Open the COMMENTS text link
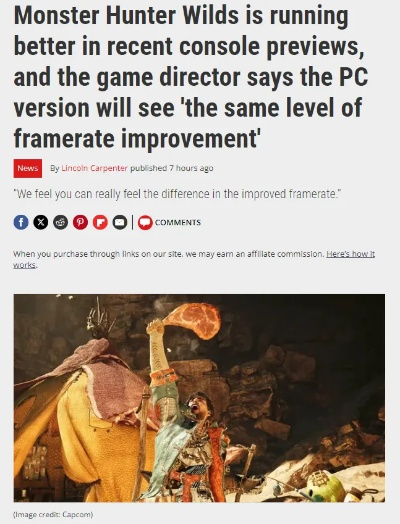Image resolution: width=400 pixels, height=524 pixels. (x=178, y=223)
